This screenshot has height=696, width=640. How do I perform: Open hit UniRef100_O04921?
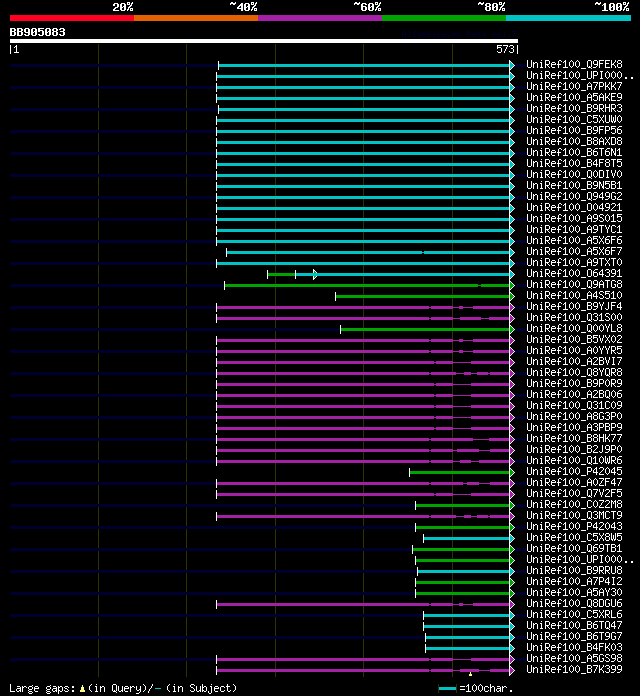574,207
